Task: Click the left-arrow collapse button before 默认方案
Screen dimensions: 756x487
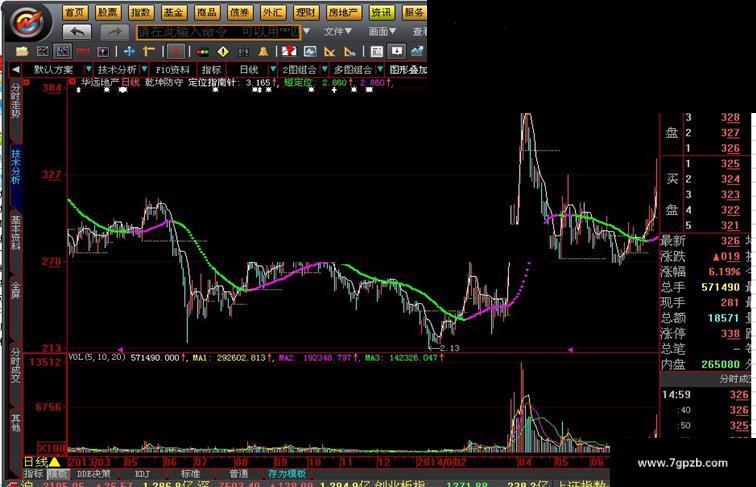Action: coord(16,69)
